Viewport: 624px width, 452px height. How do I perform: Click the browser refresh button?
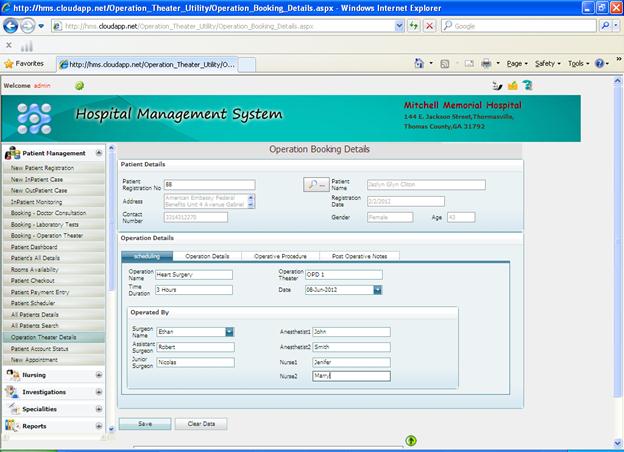(x=414, y=25)
